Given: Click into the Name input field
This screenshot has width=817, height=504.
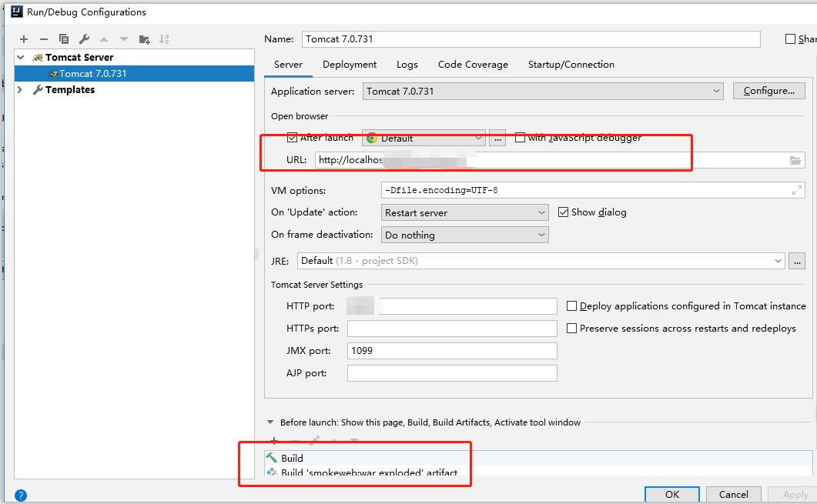Looking at the screenshot, I should point(531,39).
